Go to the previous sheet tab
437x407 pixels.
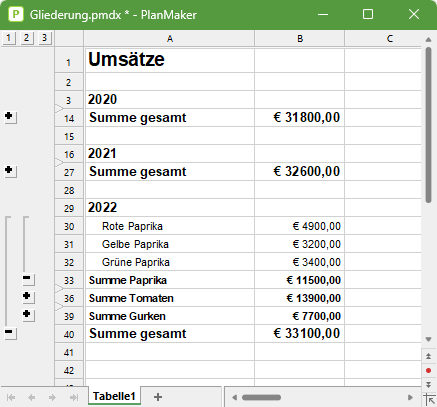(x=32, y=397)
